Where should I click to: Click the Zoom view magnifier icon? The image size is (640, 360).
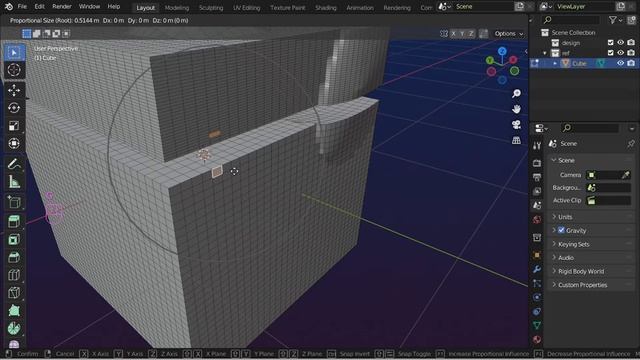[516, 93]
